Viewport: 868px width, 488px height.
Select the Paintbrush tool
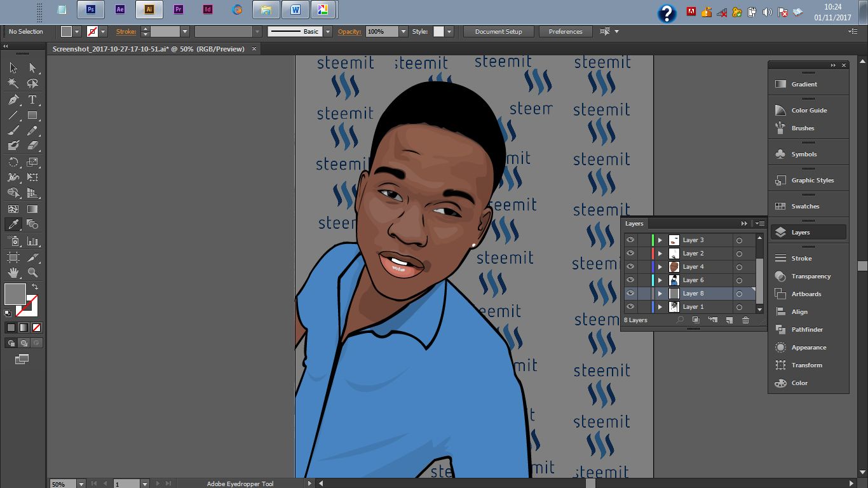13,130
